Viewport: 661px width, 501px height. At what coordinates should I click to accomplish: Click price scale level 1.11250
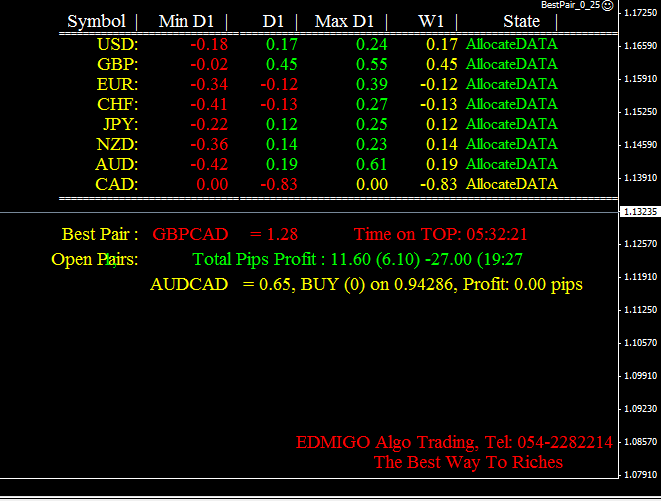[640, 310]
